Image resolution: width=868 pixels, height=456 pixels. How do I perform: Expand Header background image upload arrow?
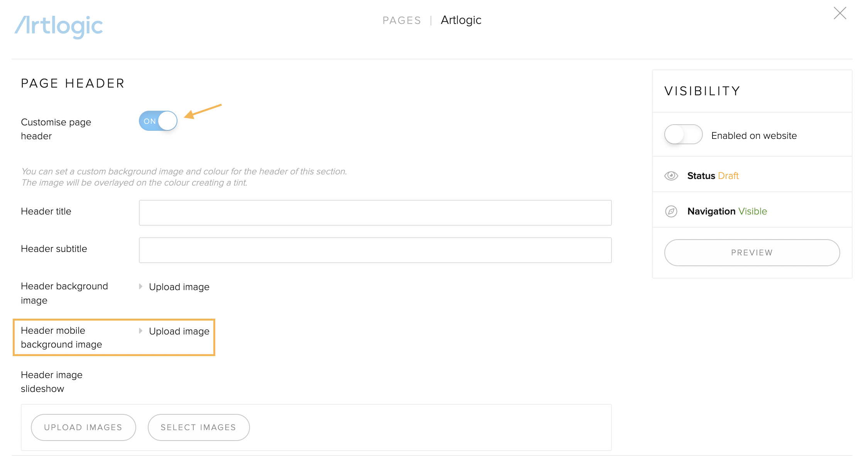pos(141,287)
